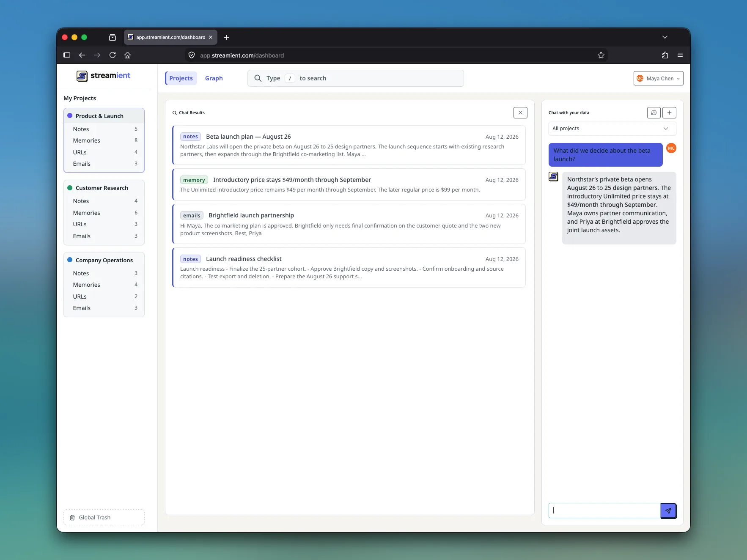Click the My Projects heading
This screenshot has width=747, height=560.
click(x=80, y=98)
